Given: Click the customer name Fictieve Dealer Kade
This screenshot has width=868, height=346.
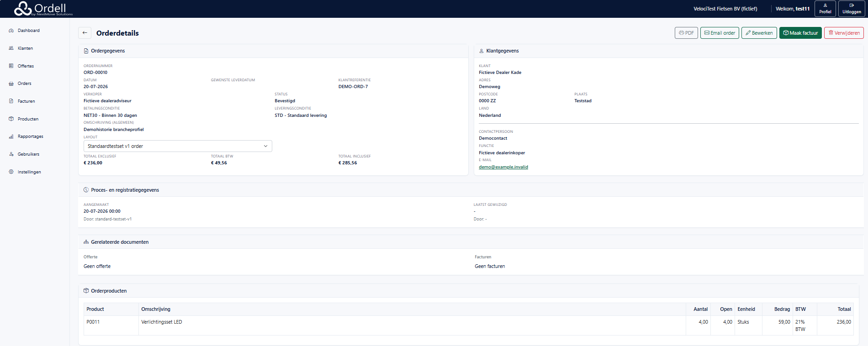Looking at the screenshot, I should (500, 73).
